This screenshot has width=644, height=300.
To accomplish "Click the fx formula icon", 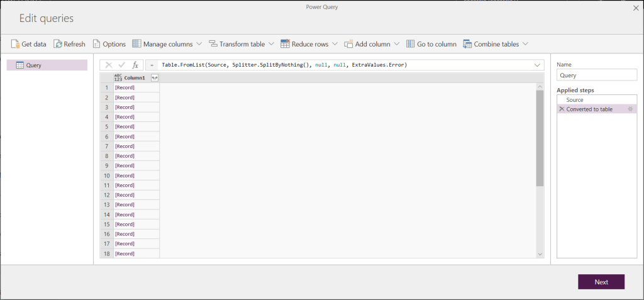I will pyautogui.click(x=135, y=65).
